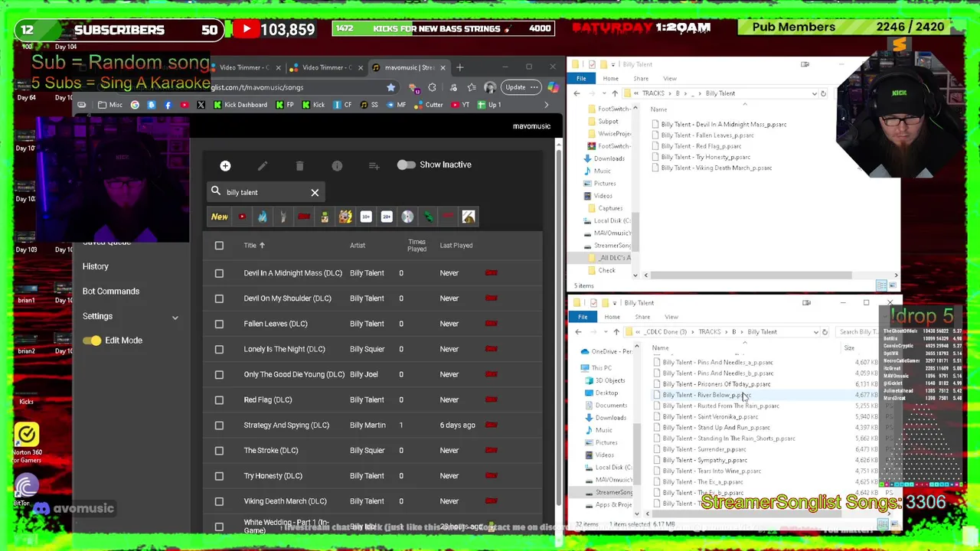Click the delete trash icon in songlist toolbar
The image size is (980, 551).
299,165
